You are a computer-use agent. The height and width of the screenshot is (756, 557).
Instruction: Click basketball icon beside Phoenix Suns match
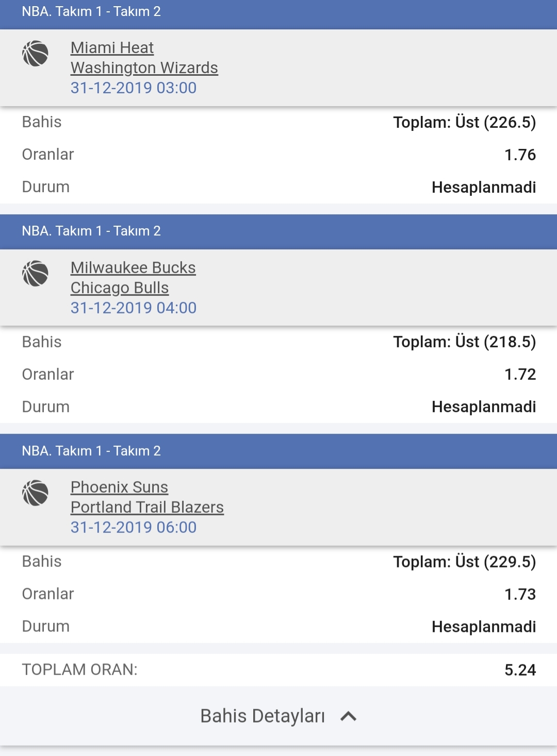pyautogui.click(x=35, y=493)
